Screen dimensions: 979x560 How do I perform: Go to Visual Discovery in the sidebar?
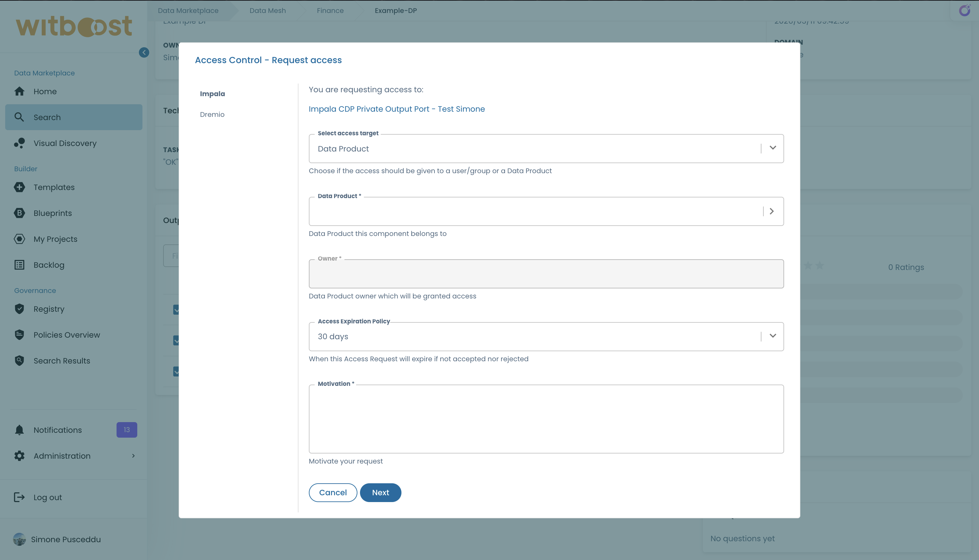65,143
